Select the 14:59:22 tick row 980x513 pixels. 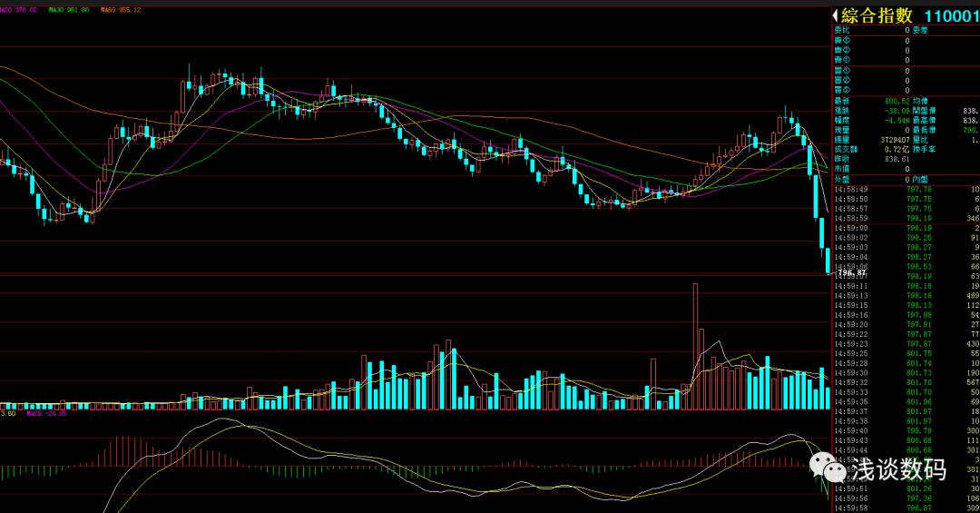tap(906, 335)
